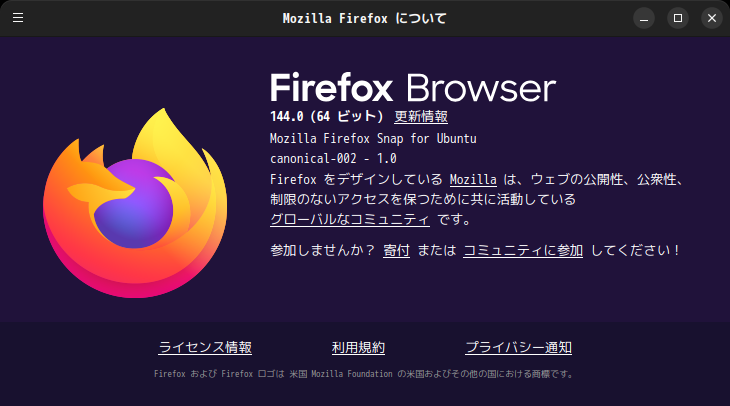Close the About Firefox window
Viewport: 730px width, 406px height.
(x=712, y=18)
